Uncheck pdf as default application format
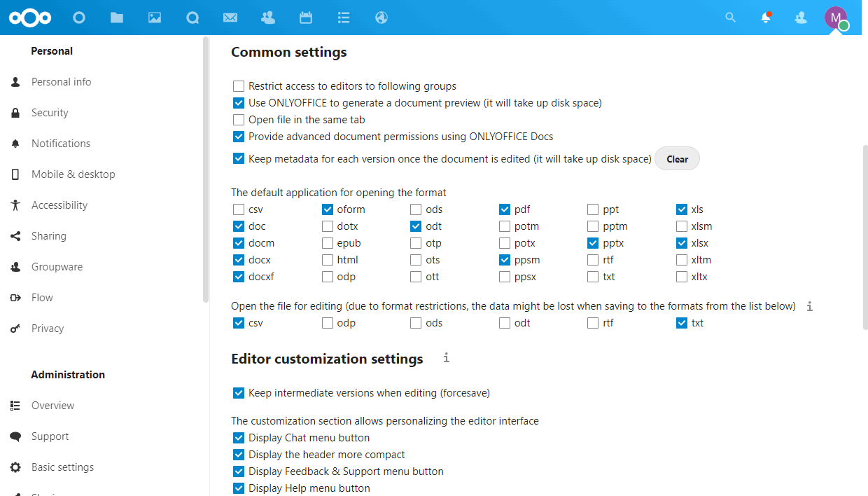868x496 pixels. [x=505, y=209]
